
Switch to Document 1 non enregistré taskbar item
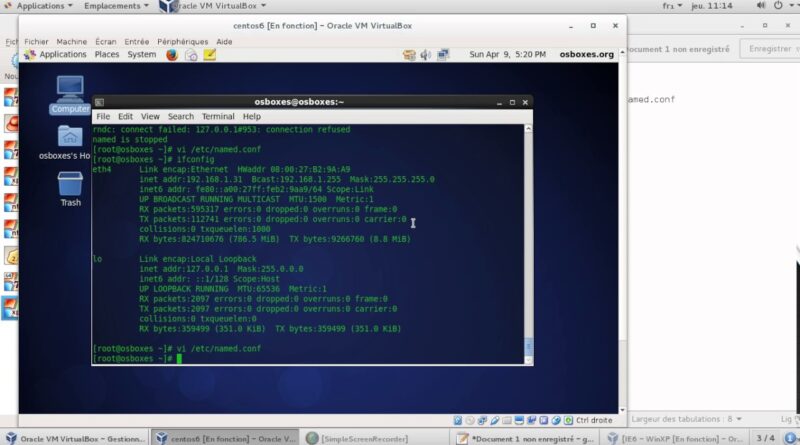526,438
